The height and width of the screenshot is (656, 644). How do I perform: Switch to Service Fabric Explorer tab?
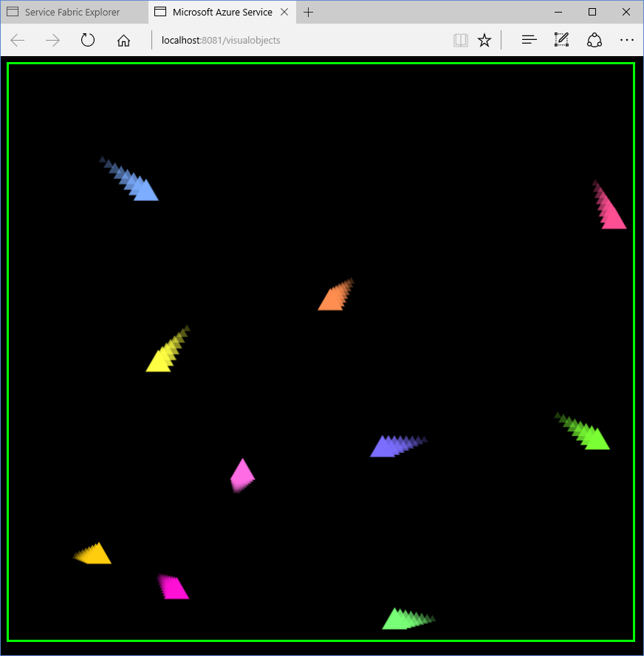coord(72,12)
